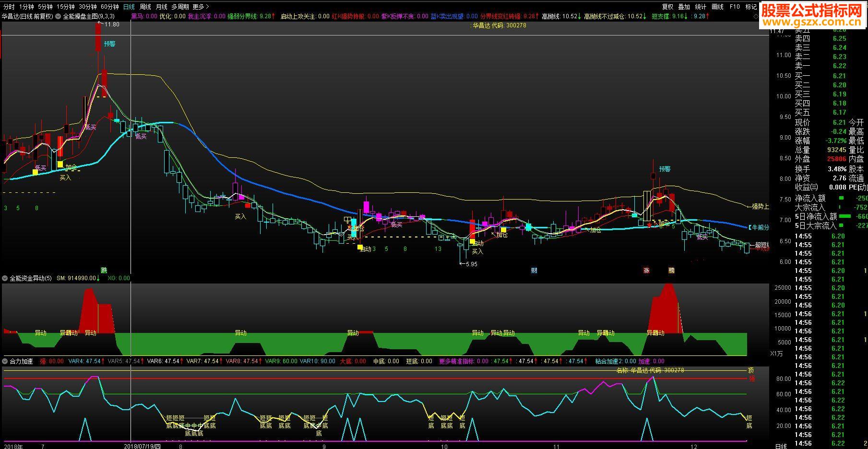Click the 高抛线: 10.52 value
The height and width of the screenshot is (449, 868).
pos(561,16)
